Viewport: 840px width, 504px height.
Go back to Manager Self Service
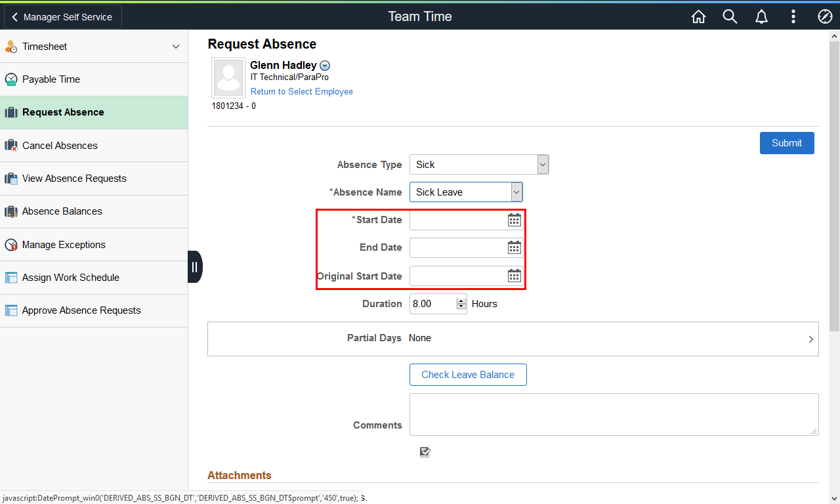pyautogui.click(x=63, y=17)
